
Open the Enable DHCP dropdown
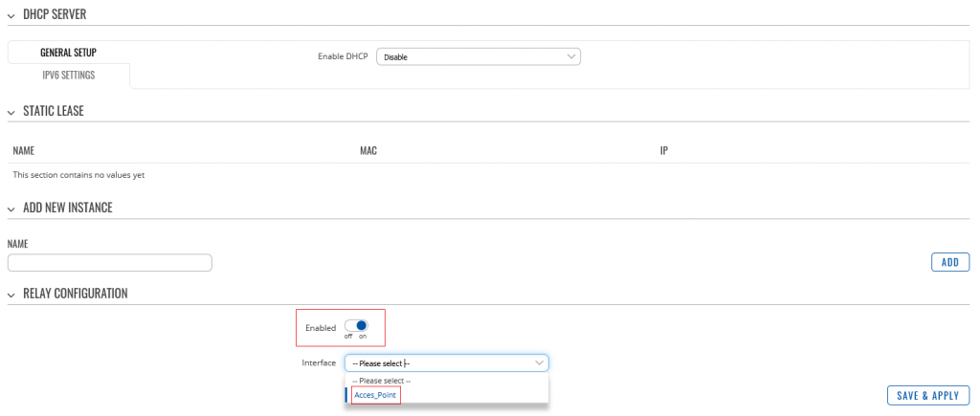click(479, 57)
